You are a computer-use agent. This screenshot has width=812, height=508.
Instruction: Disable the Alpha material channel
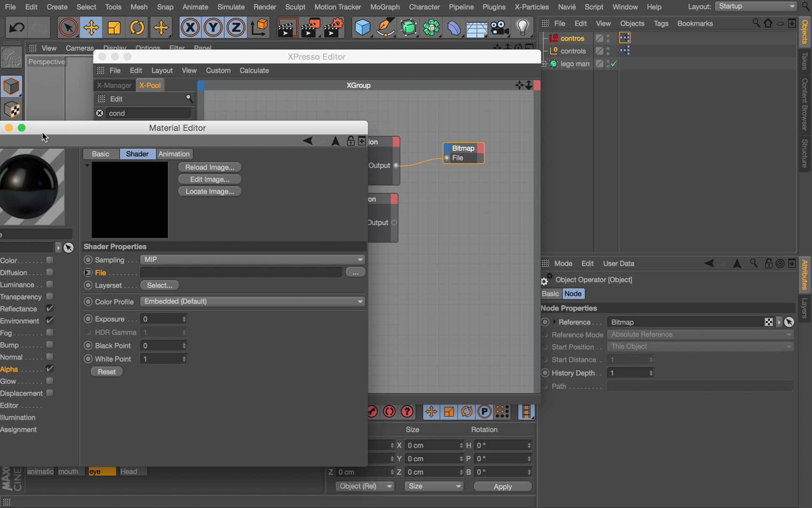tap(50, 369)
